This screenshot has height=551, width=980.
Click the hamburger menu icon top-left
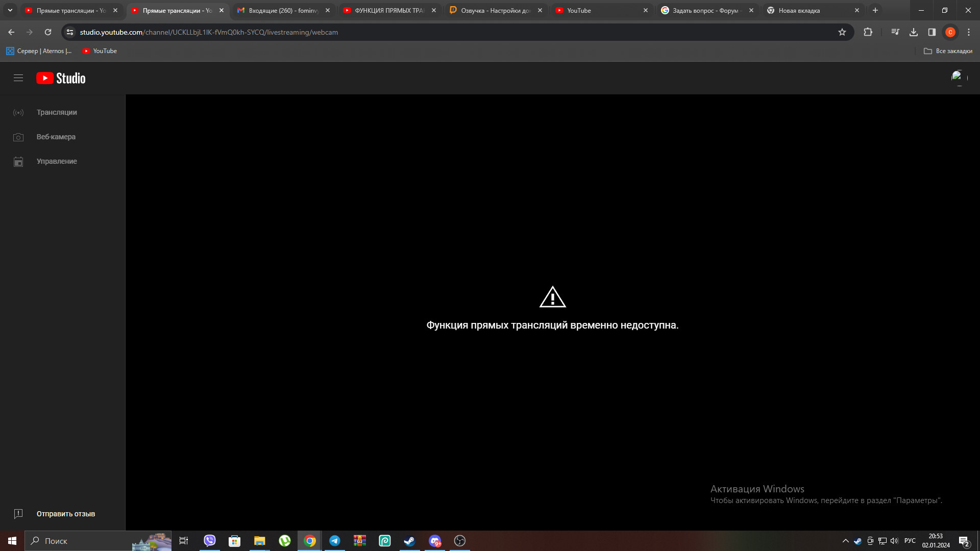click(x=18, y=78)
